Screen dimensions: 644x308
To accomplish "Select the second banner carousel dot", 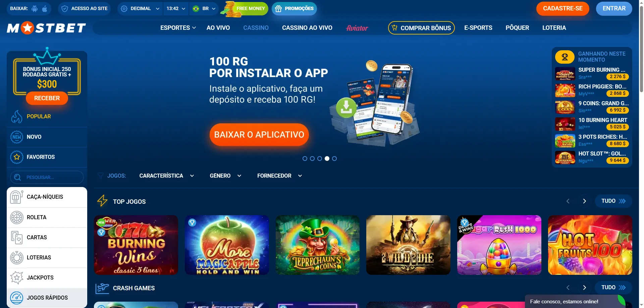I will 312,159.
